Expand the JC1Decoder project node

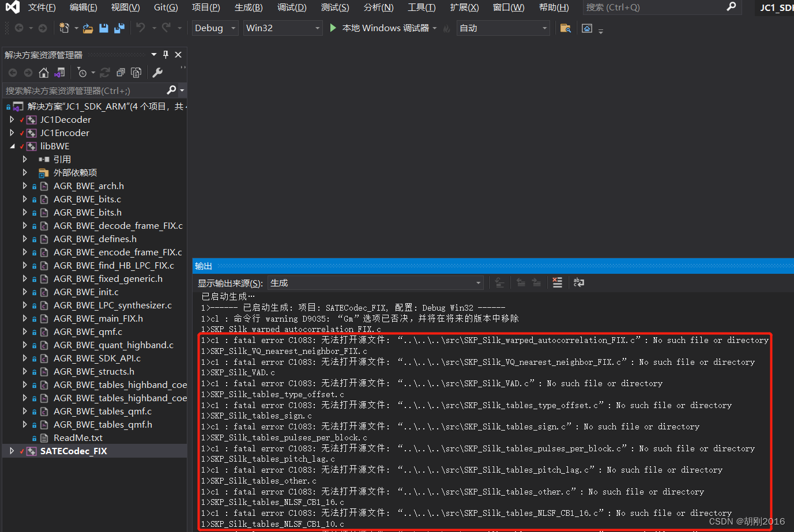(x=12, y=119)
